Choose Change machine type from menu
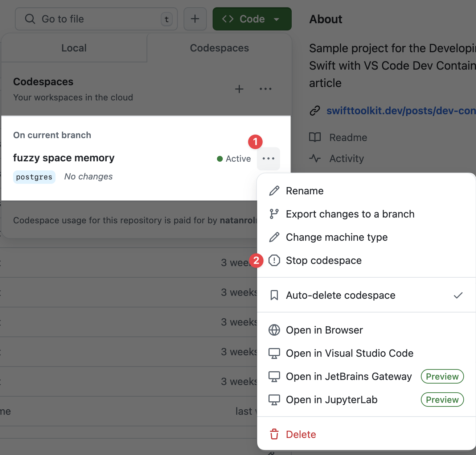This screenshot has height=455, width=476. point(336,237)
